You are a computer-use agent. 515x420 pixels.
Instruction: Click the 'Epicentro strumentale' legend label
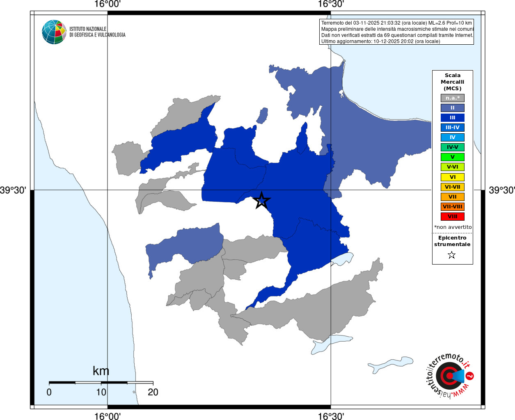point(452,241)
